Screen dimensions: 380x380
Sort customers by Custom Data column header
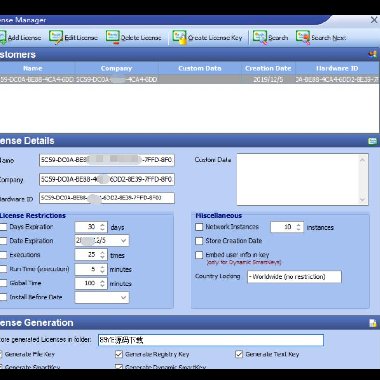click(x=200, y=68)
